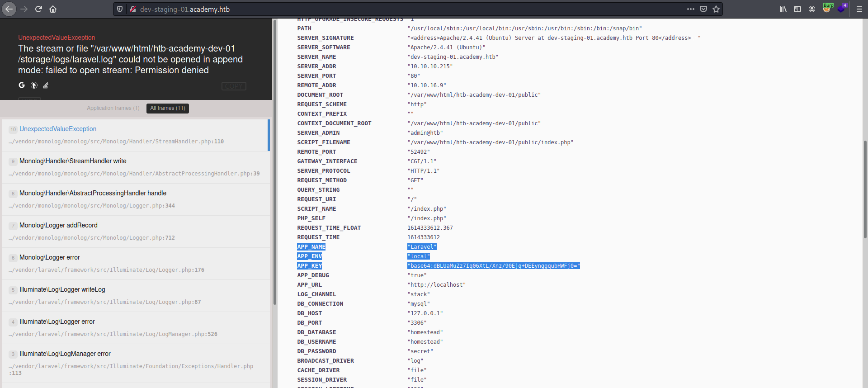Open the Firefox home page
Viewport: 868px width, 388px height.
point(53,9)
